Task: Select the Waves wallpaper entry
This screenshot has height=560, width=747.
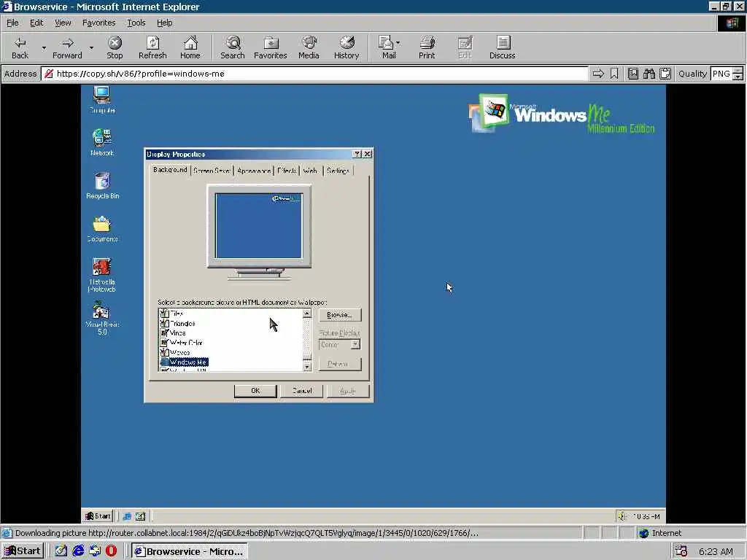Action: (179, 352)
